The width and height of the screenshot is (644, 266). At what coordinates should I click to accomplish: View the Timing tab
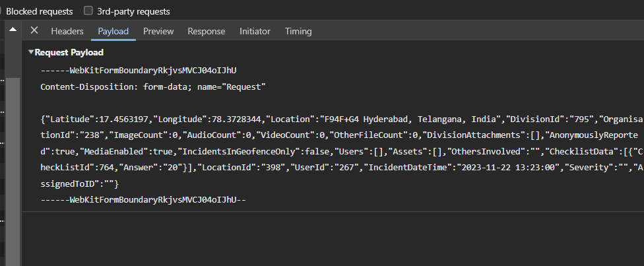(x=298, y=31)
